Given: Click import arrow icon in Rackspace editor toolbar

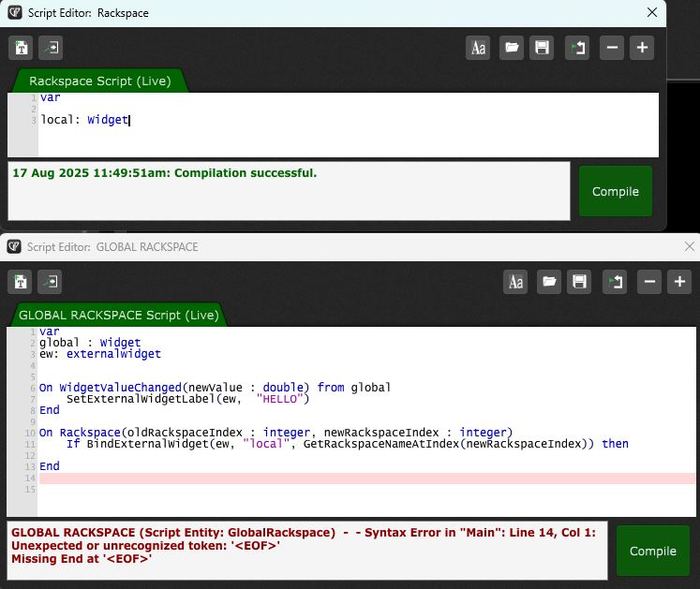Looking at the screenshot, I should 51,48.
